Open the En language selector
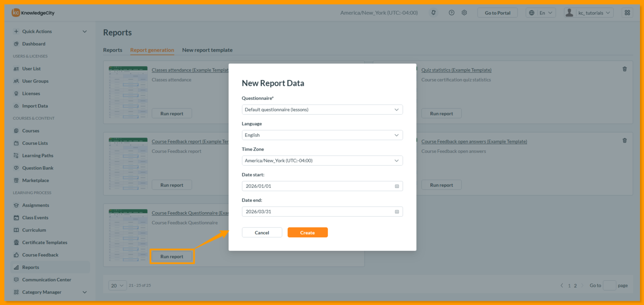 point(541,13)
